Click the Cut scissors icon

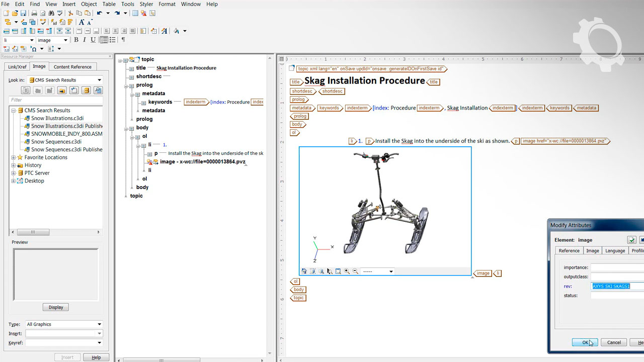[x=70, y=13]
